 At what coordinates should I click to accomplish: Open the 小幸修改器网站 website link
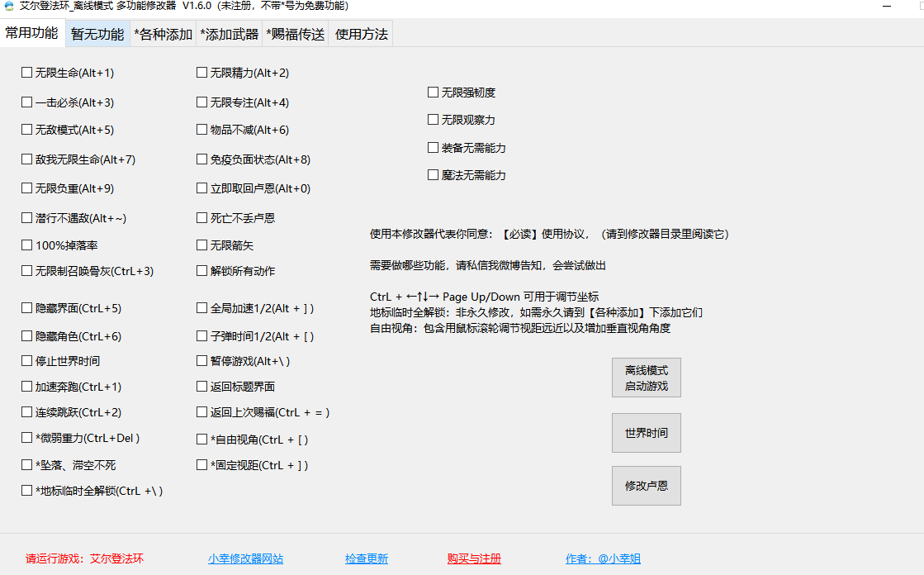point(244,558)
